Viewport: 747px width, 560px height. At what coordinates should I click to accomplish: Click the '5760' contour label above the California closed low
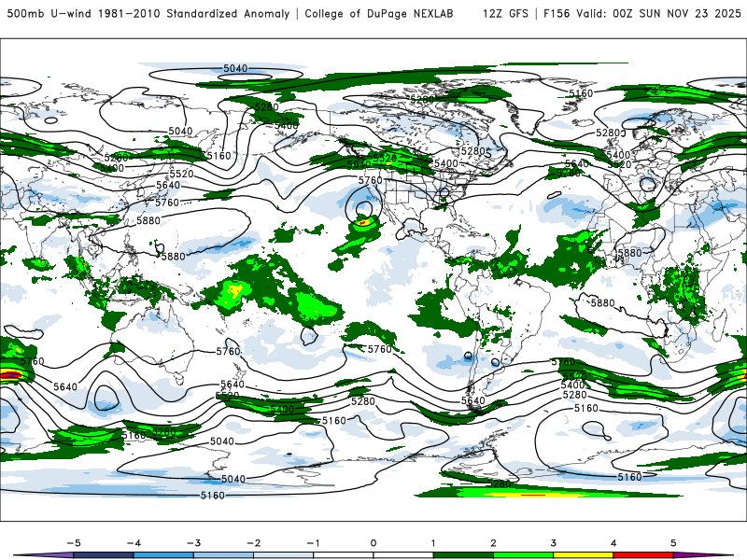pyautogui.click(x=370, y=180)
